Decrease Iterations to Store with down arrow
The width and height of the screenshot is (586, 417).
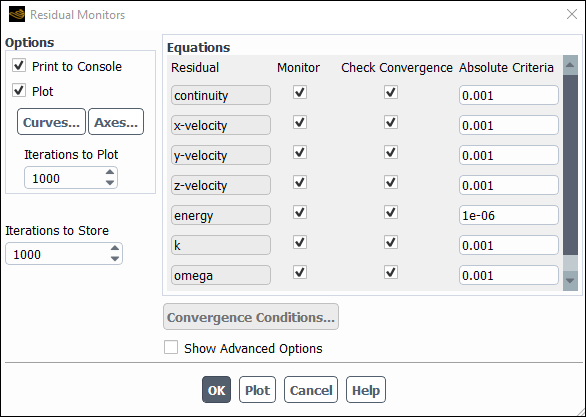click(x=115, y=259)
